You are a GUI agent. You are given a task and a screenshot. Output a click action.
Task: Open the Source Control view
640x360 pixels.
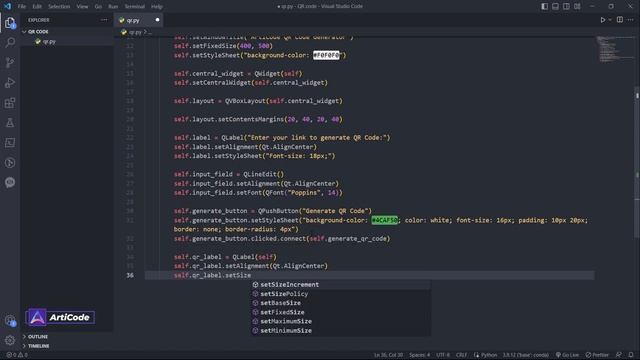10,62
